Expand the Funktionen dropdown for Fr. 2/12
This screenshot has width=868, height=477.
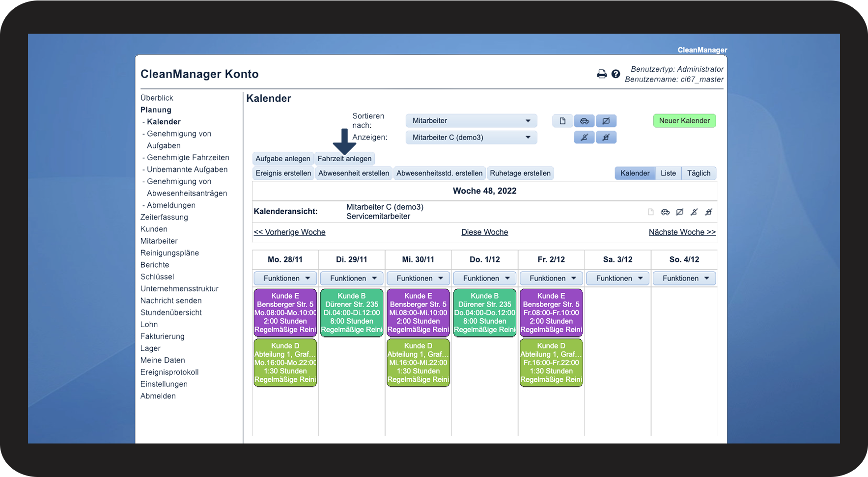point(551,279)
